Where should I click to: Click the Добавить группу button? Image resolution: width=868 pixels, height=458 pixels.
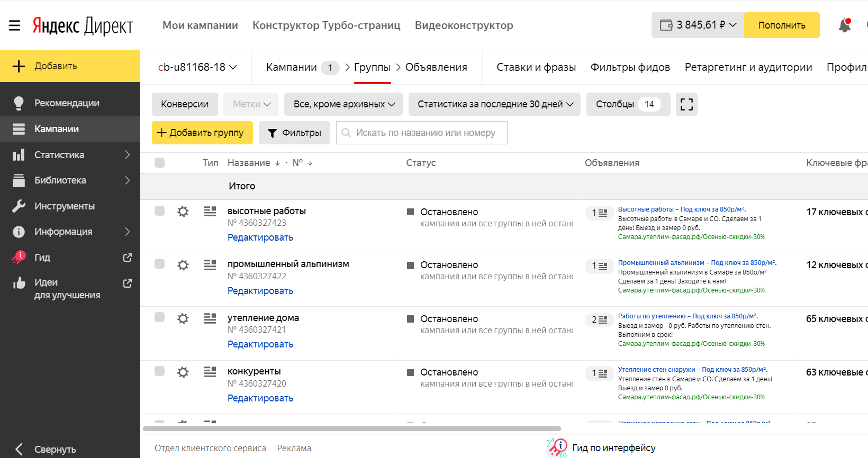coord(202,133)
